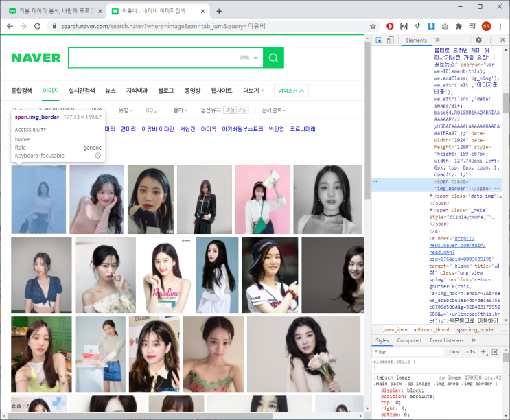Open the baseball cap photo thumbnail
The height and width of the screenshot is (420, 510).
pos(270,275)
